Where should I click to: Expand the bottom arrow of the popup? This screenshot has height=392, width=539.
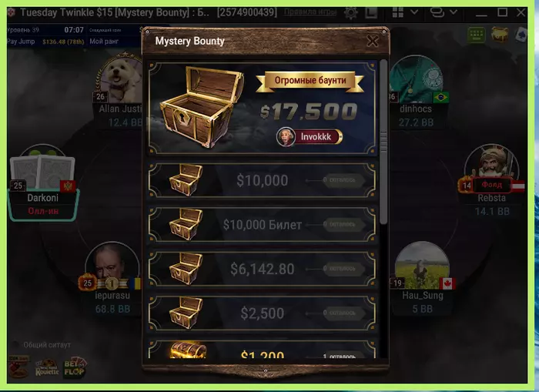(266, 371)
